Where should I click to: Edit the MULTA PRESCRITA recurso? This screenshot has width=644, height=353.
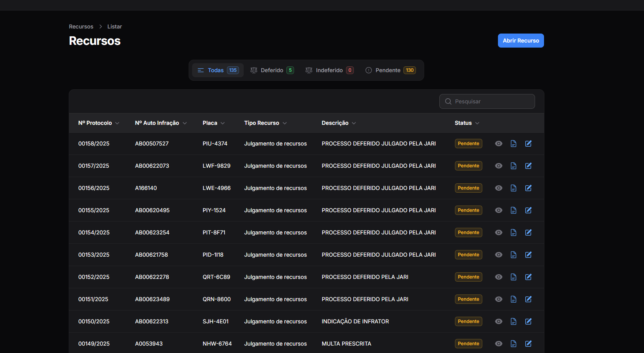pos(528,344)
